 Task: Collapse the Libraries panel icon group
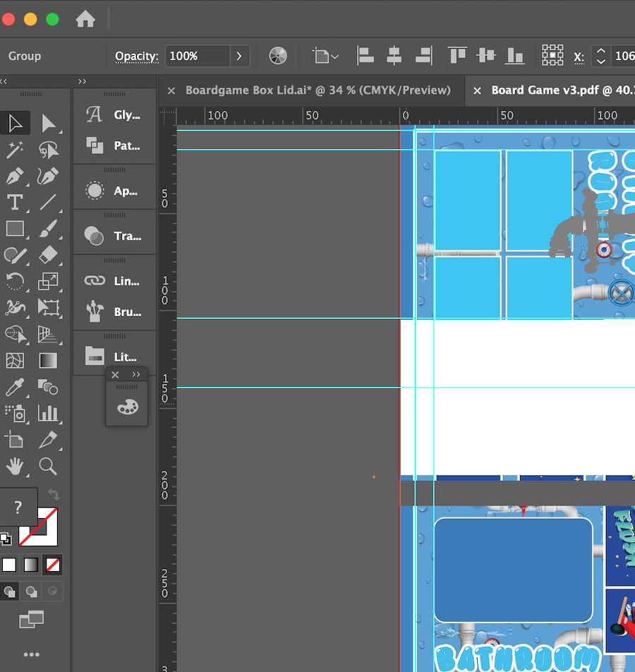click(x=136, y=374)
